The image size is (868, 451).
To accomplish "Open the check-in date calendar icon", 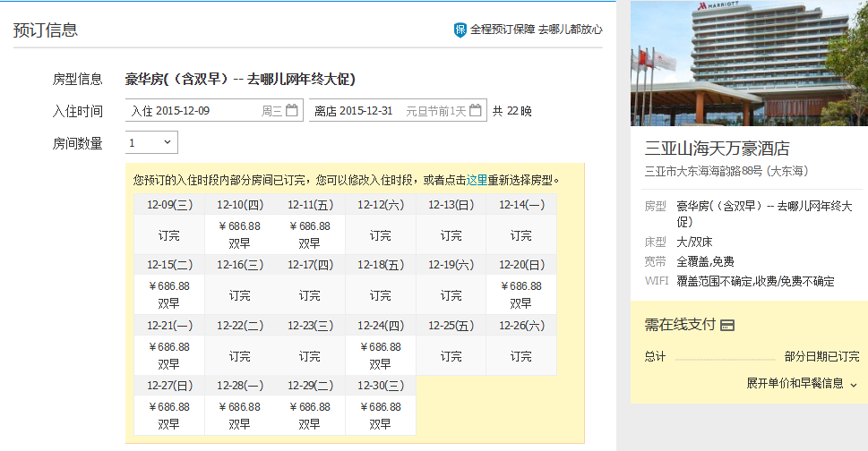I will [x=292, y=111].
